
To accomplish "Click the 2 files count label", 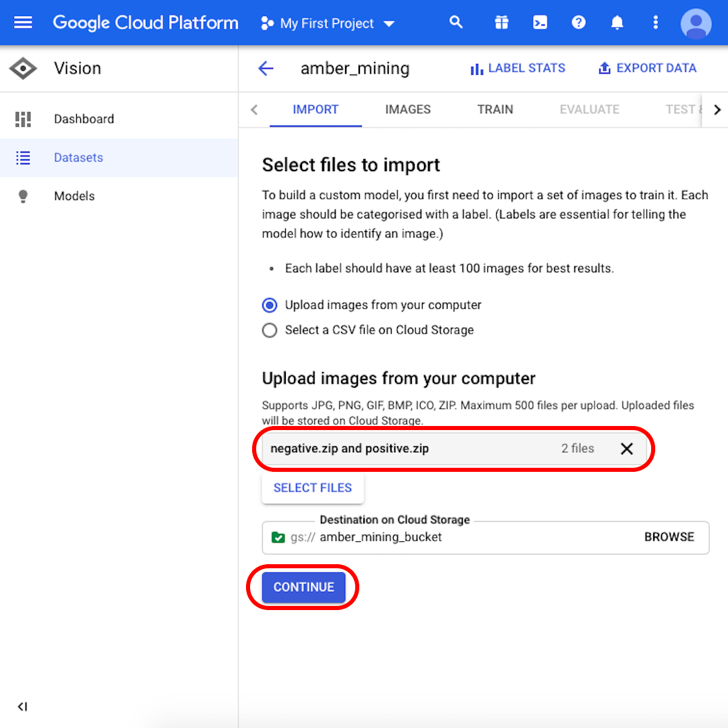I will tap(578, 448).
